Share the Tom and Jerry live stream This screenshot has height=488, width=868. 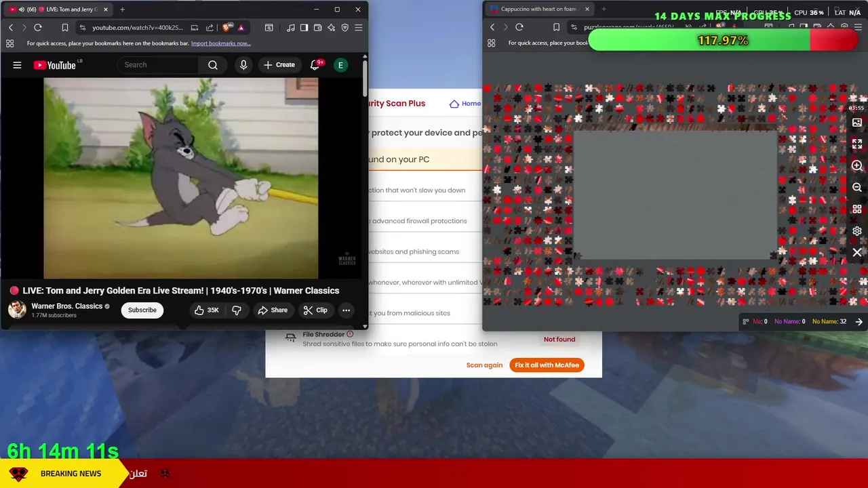click(x=273, y=310)
